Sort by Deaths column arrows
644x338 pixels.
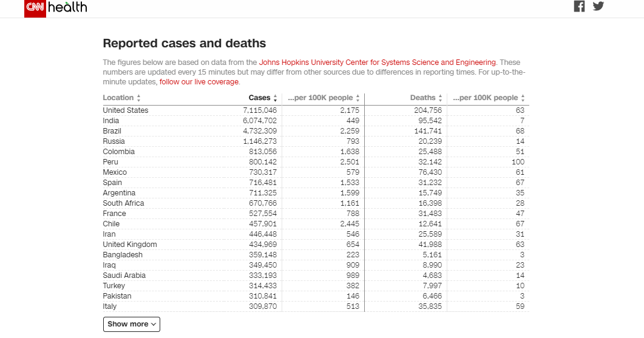(440, 98)
